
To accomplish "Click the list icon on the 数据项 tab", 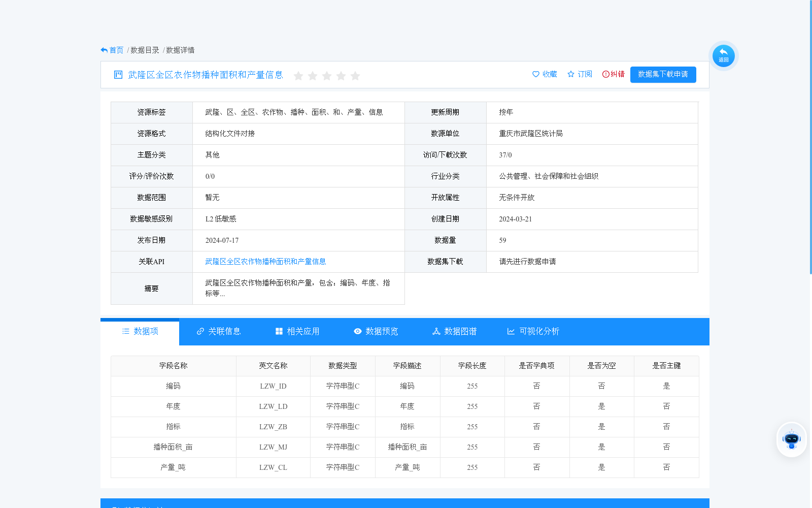I will tap(126, 331).
